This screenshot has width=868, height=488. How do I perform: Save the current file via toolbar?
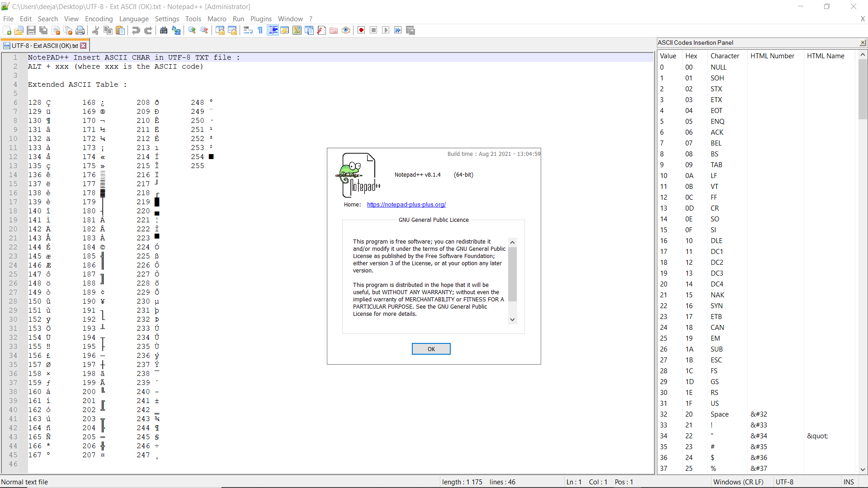(x=31, y=30)
